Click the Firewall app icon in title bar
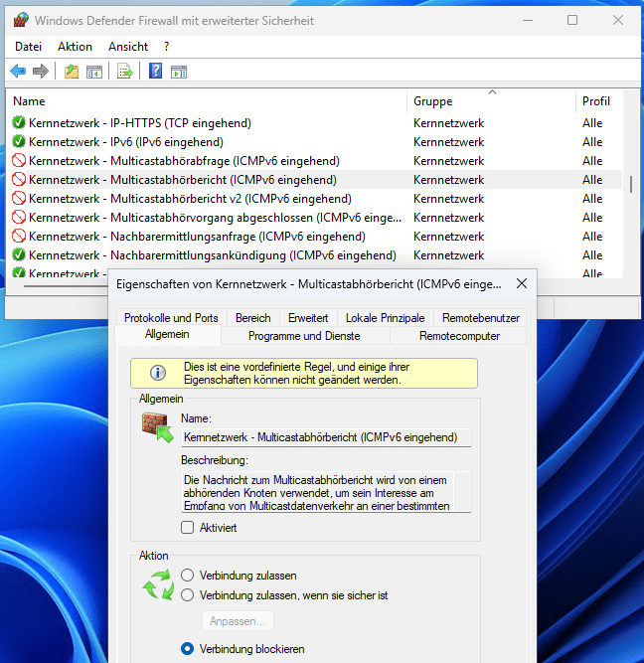 click(21, 20)
